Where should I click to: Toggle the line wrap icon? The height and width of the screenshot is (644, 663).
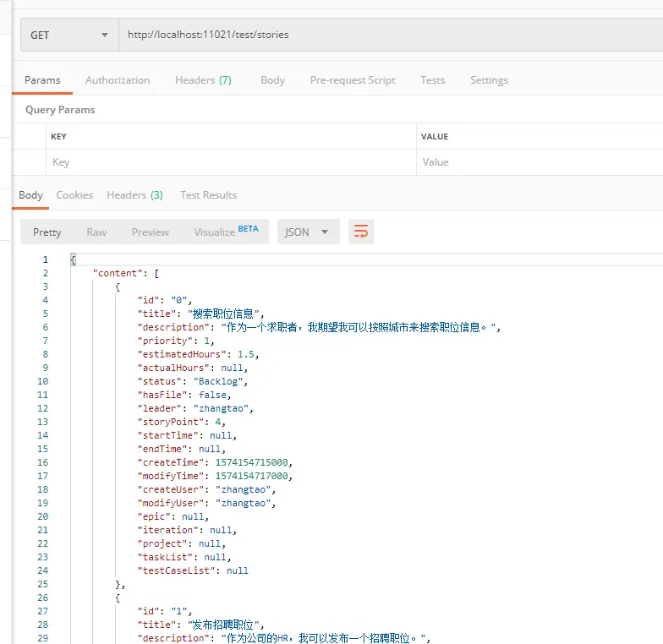point(360,232)
